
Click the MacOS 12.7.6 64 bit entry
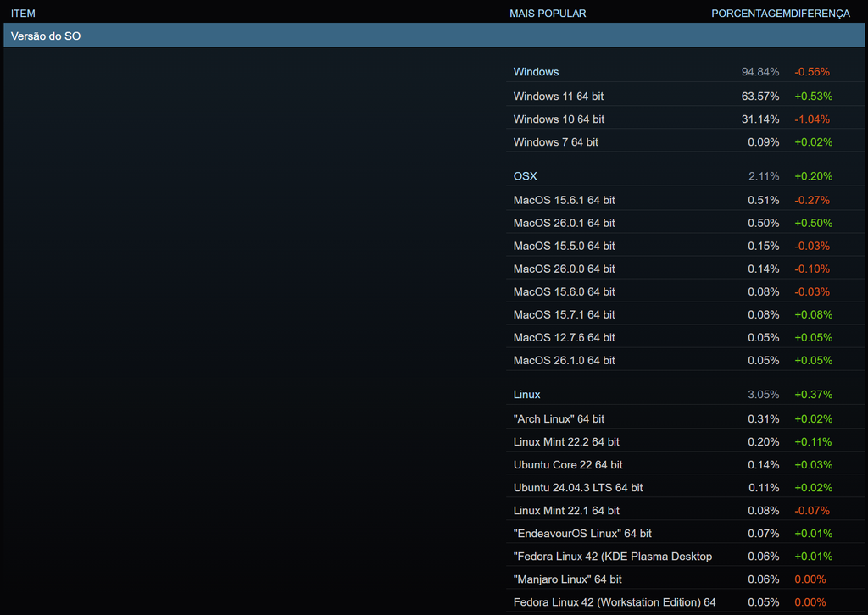pos(564,337)
